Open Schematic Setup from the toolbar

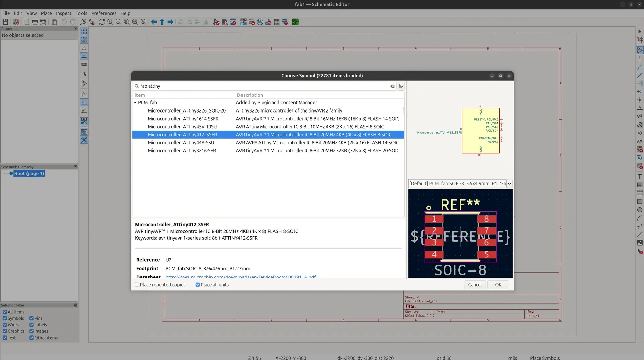pos(16,22)
